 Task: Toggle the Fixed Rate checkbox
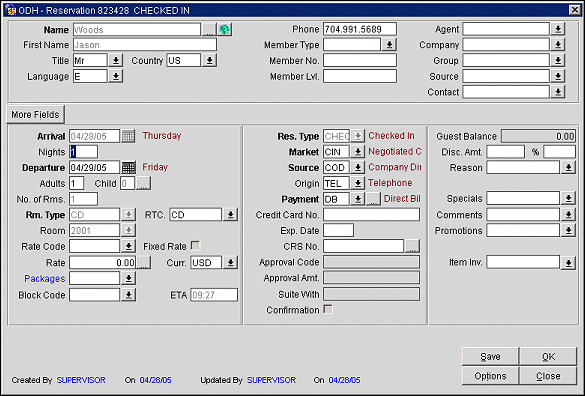coord(195,246)
